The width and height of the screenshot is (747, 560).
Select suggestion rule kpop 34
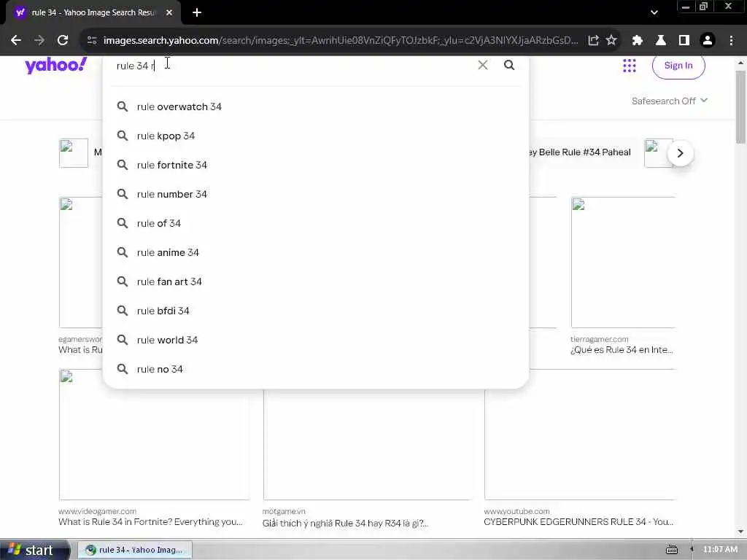(315, 136)
